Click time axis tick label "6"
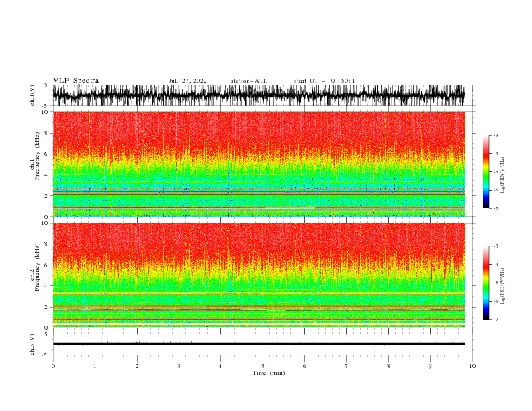 click(x=304, y=366)
